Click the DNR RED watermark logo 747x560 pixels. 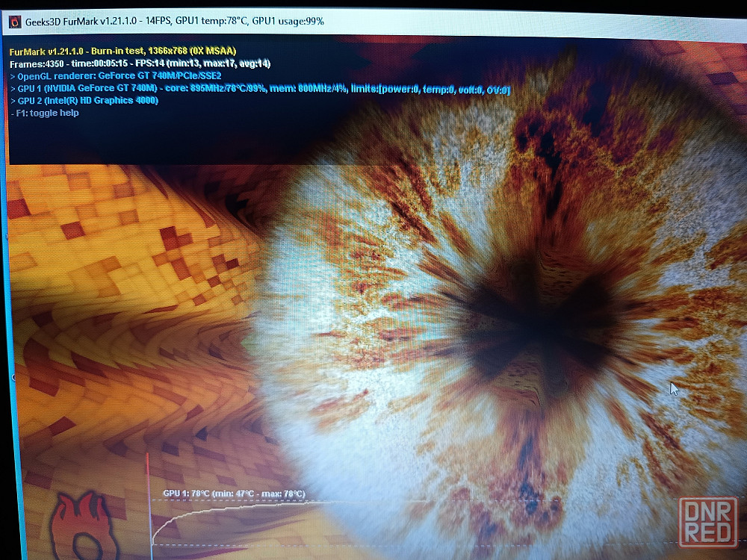pyautogui.click(x=707, y=523)
